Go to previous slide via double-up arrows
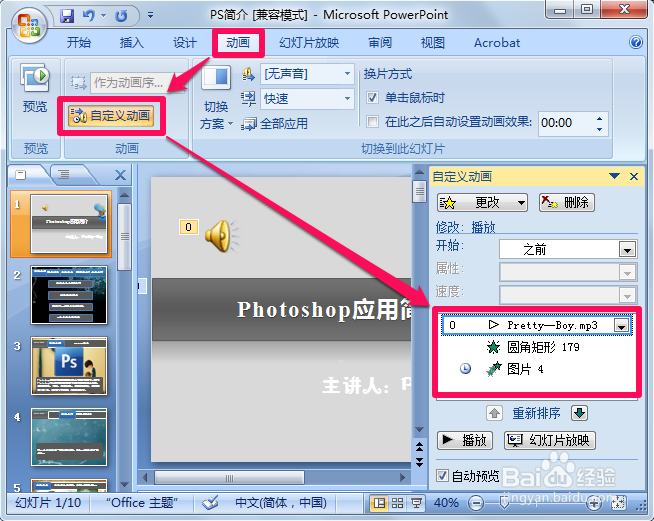Image resolution: width=654 pixels, height=521 pixels. pos(419,447)
